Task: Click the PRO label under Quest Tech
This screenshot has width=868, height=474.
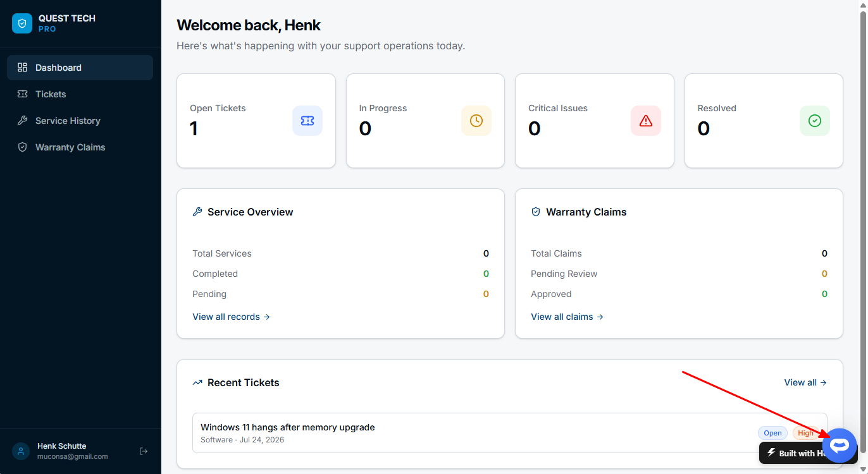Action: [47, 29]
